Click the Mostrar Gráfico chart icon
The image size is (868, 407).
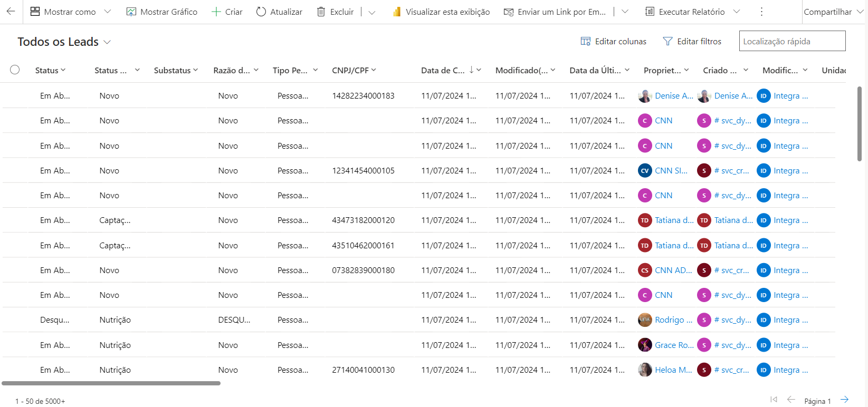(x=131, y=12)
